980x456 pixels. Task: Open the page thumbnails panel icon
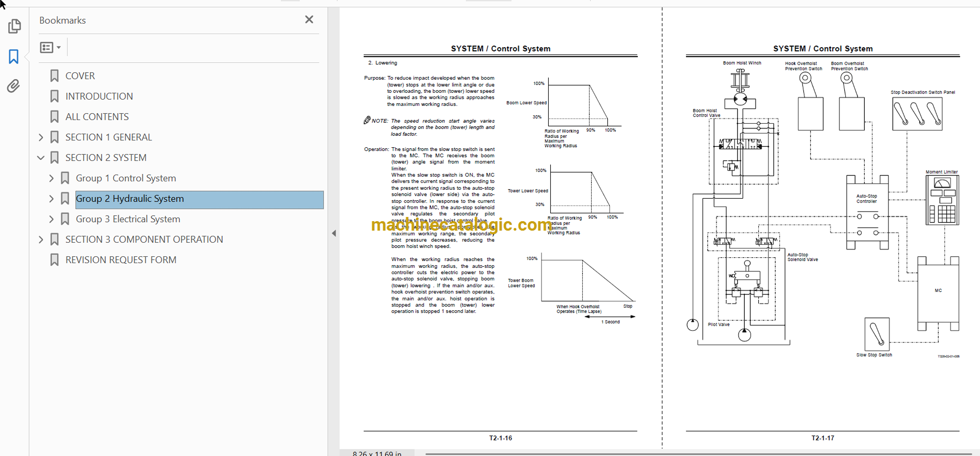[x=14, y=26]
